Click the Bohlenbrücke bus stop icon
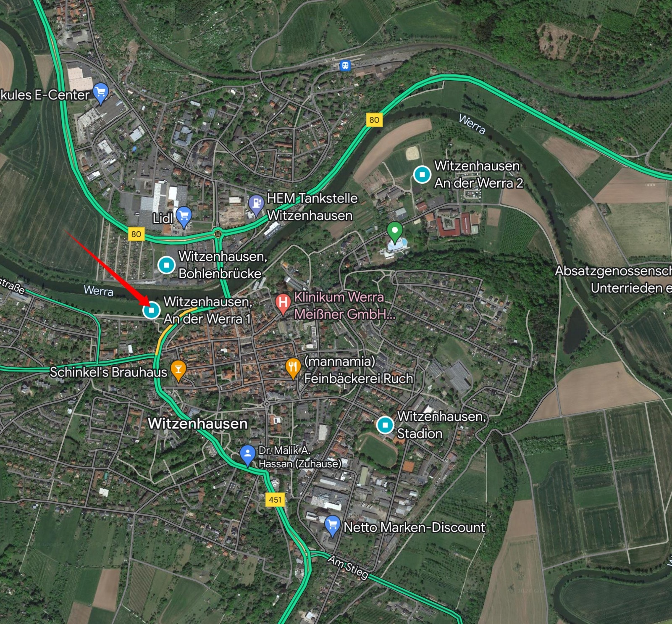This screenshot has height=624, width=672. pyautogui.click(x=166, y=265)
